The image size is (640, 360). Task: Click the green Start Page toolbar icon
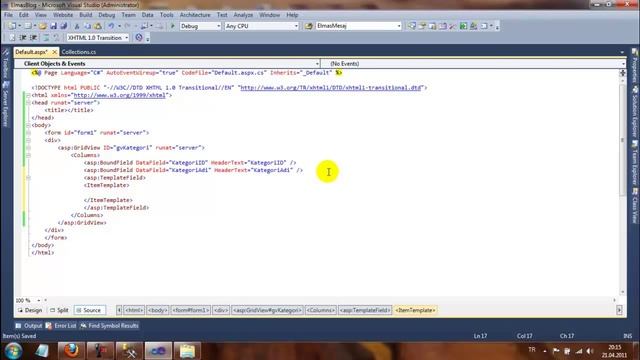tap(463, 26)
